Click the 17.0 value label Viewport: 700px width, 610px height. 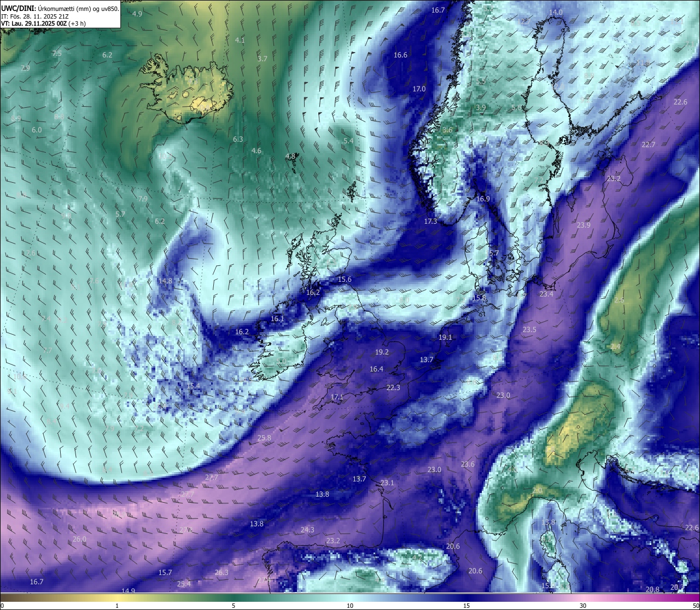[419, 89]
